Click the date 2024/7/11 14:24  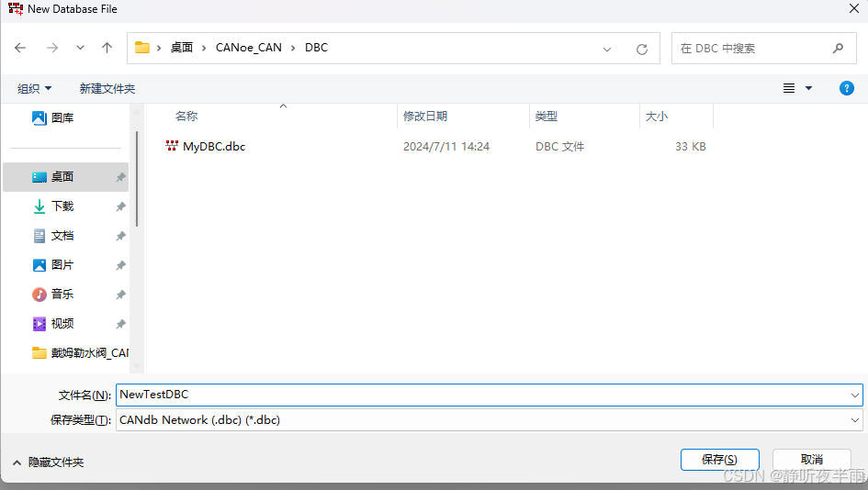[x=446, y=147]
